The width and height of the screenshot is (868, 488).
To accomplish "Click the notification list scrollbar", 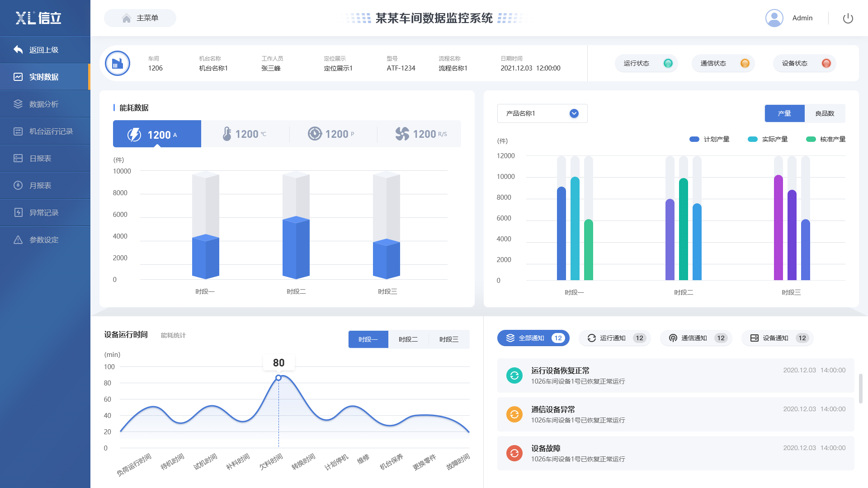I will pyautogui.click(x=860, y=389).
